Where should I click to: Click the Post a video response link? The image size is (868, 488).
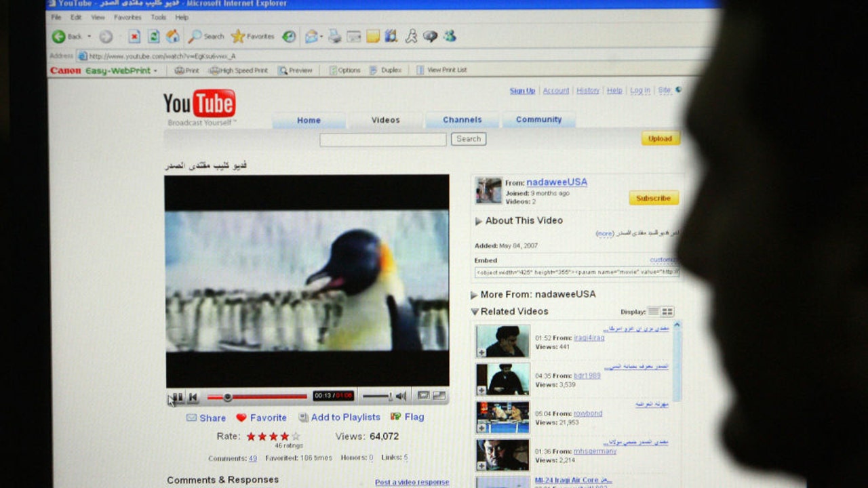412,483
